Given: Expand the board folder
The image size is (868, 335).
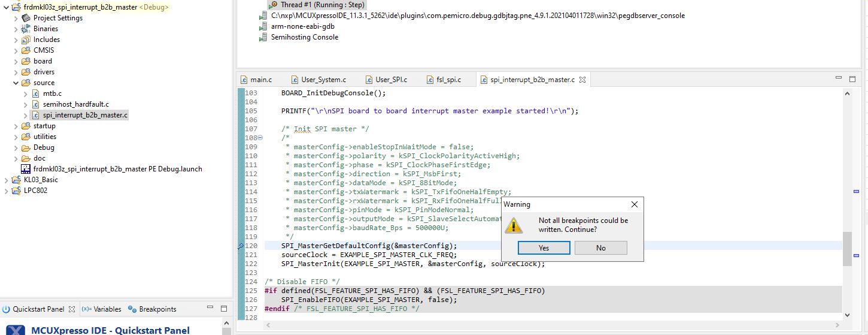Looking at the screenshot, I should pos(16,61).
